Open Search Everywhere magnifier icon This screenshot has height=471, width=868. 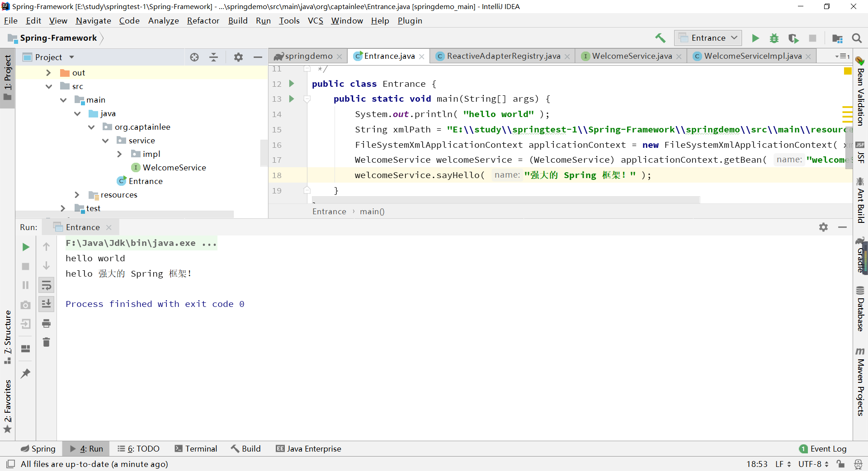click(x=857, y=38)
